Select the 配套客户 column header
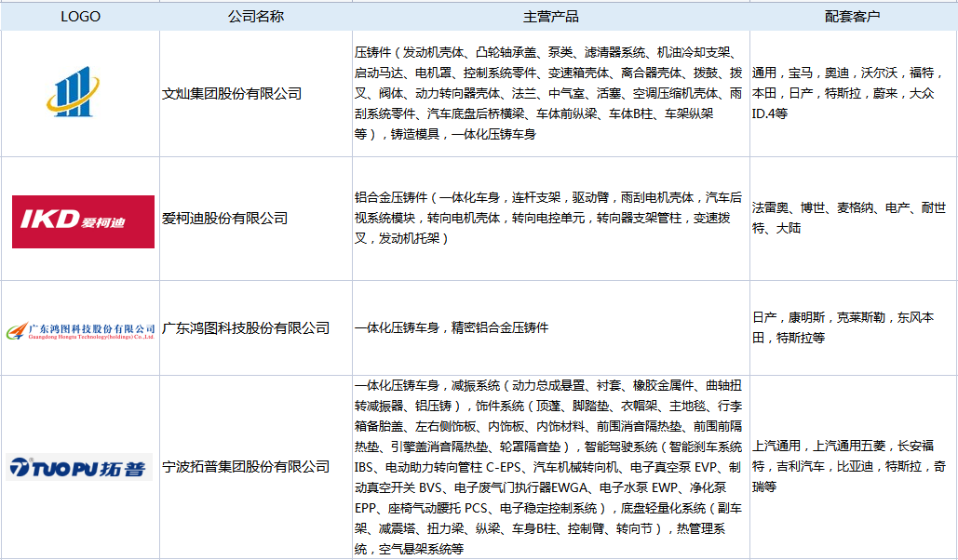This screenshot has height=560, width=958. click(854, 17)
